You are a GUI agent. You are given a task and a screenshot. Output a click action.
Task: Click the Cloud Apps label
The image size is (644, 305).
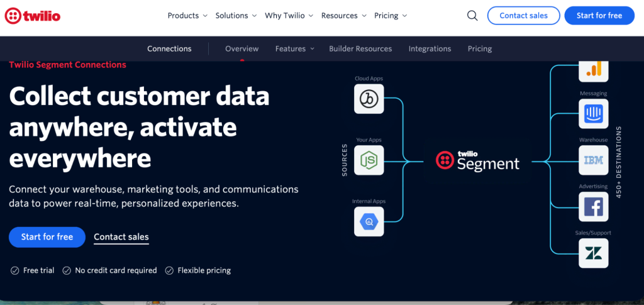click(369, 79)
